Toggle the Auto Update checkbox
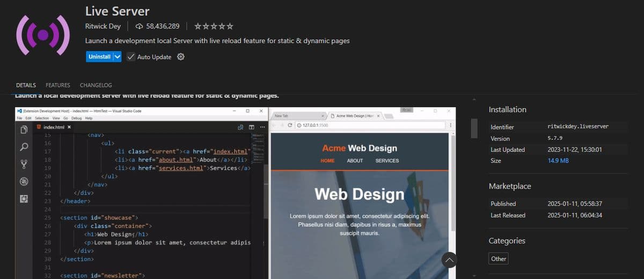 [131, 57]
